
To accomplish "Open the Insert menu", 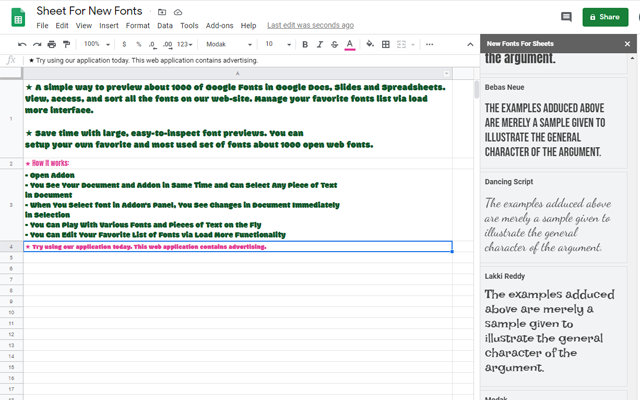I will [x=109, y=26].
